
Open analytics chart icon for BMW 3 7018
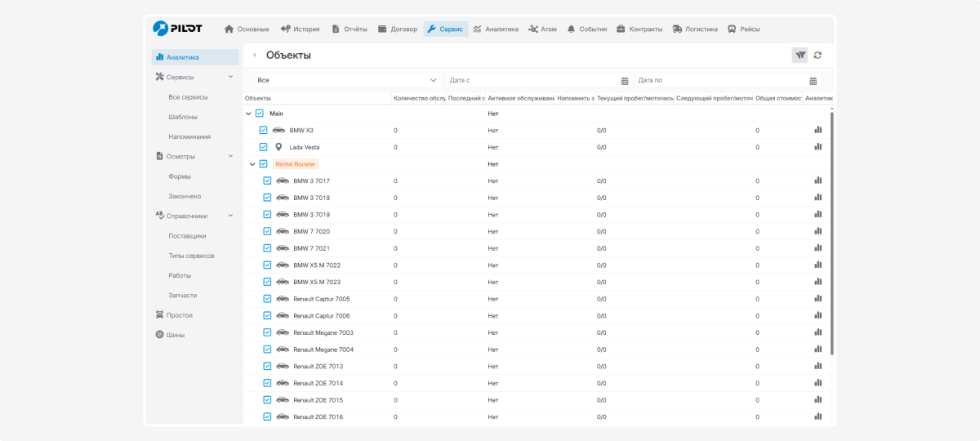817,198
